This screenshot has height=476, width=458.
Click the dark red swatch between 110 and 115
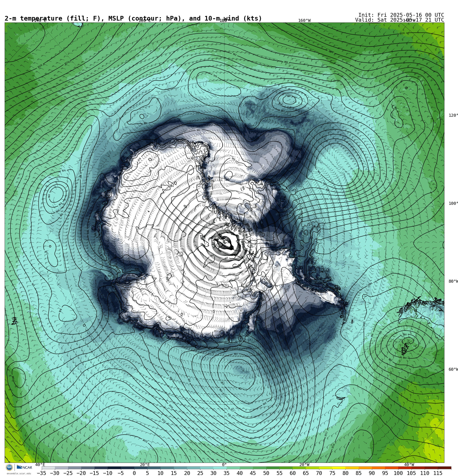click(x=431, y=468)
